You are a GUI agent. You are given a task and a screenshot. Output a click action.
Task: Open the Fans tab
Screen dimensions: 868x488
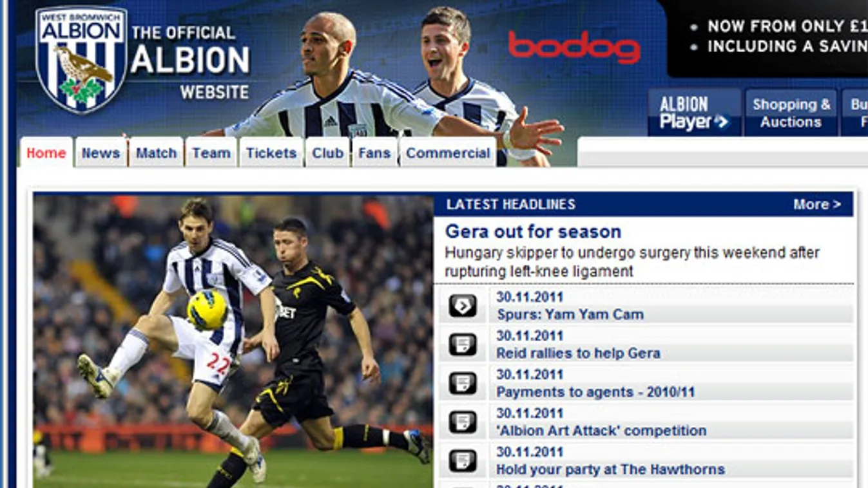tap(374, 153)
